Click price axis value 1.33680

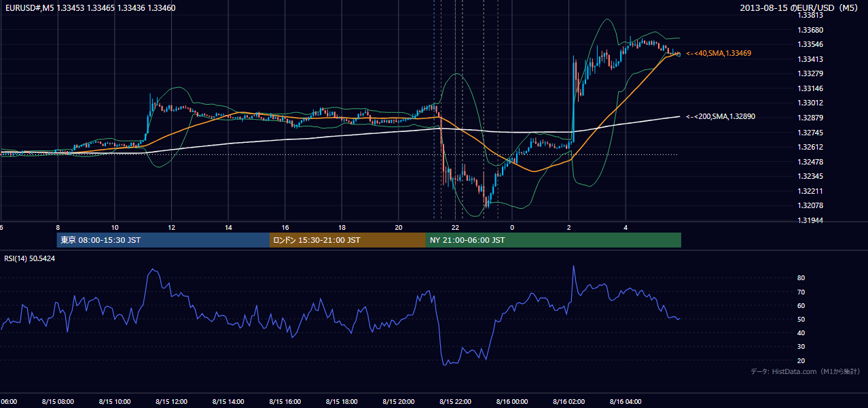pos(810,30)
